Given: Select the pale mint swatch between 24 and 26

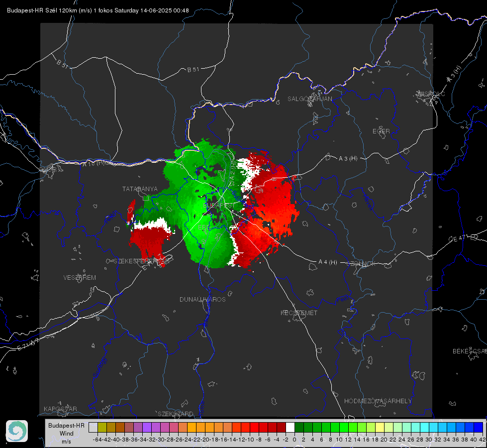Looking at the screenshot, I should 406,427.
